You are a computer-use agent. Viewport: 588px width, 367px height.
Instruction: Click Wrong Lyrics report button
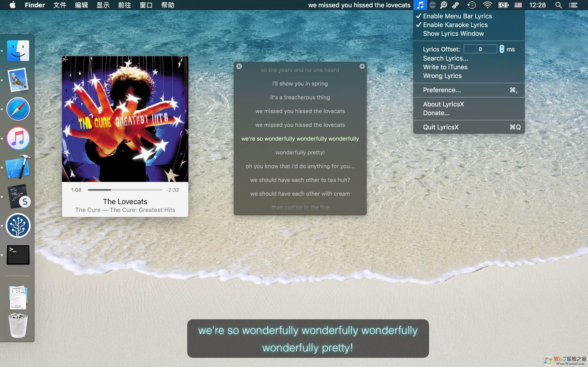(x=442, y=76)
